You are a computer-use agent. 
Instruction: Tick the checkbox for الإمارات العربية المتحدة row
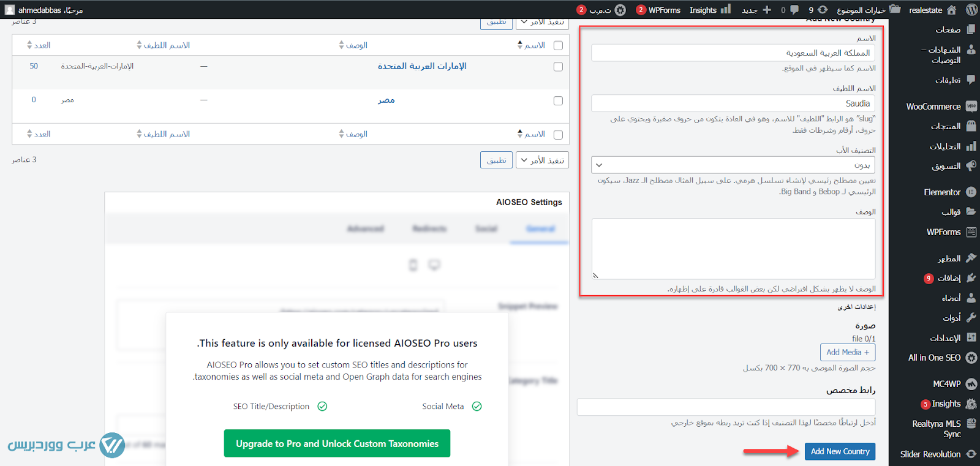coord(558,67)
